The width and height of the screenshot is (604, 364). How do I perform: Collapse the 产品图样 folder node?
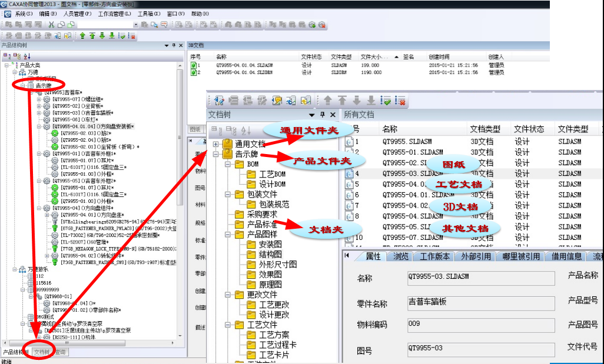[228, 234]
